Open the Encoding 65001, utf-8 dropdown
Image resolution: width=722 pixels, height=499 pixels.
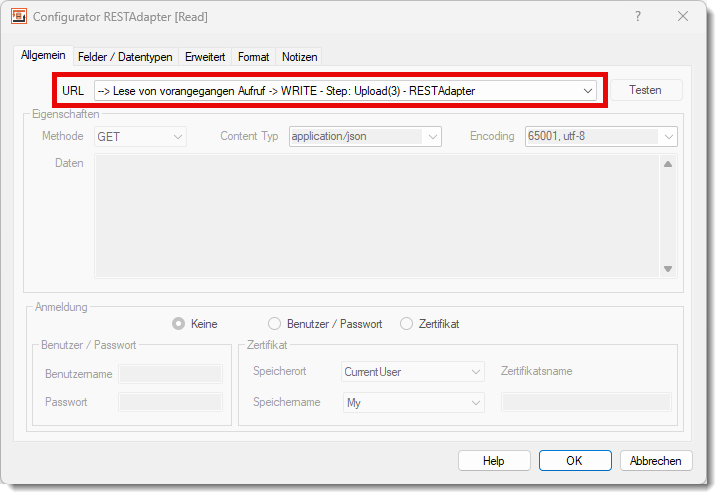click(668, 137)
